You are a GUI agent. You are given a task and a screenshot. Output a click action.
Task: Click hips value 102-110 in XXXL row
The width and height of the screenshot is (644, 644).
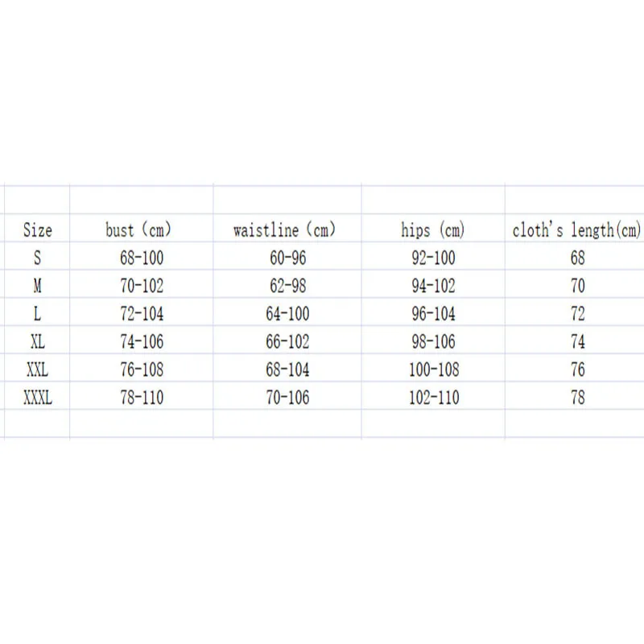(x=433, y=397)
